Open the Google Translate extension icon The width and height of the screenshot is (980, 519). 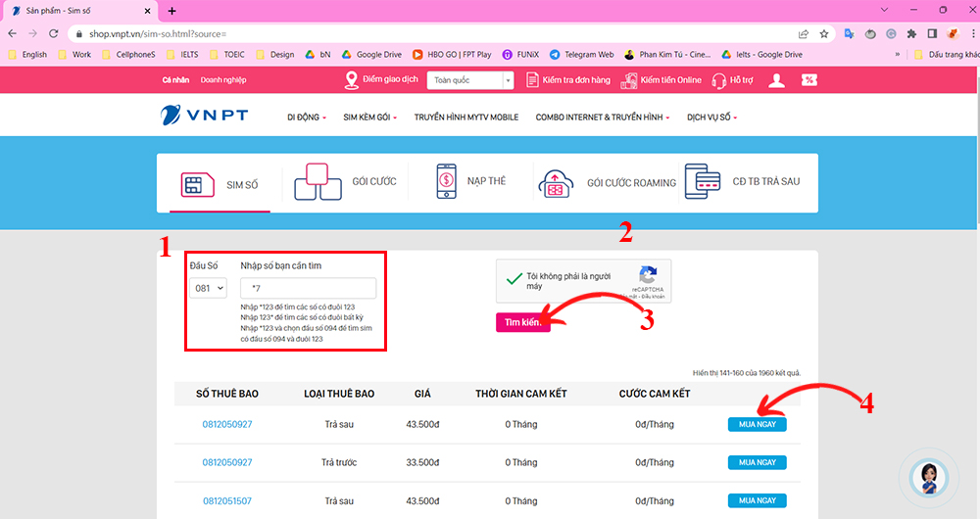point(849,33)
